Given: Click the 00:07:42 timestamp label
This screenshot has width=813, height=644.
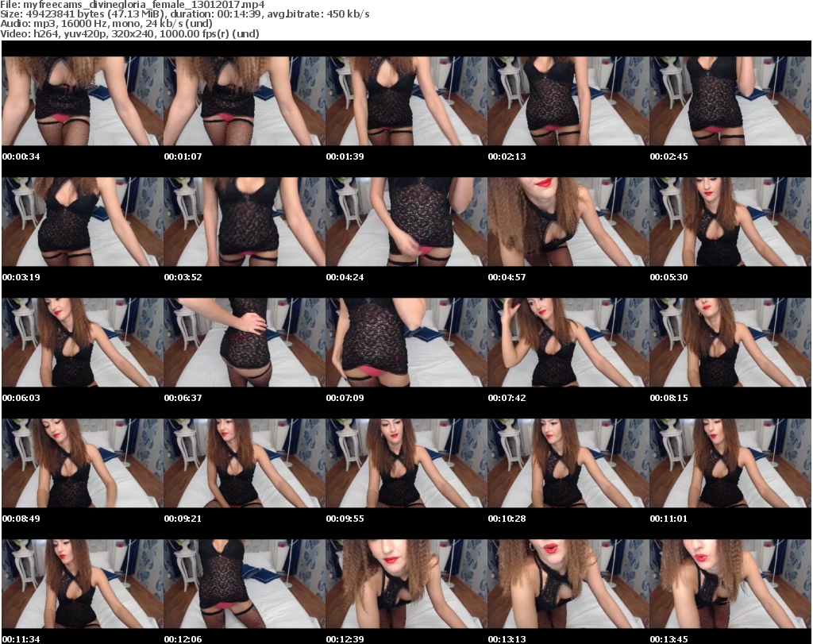Looking at the screenshot, I should click(507, 398).
